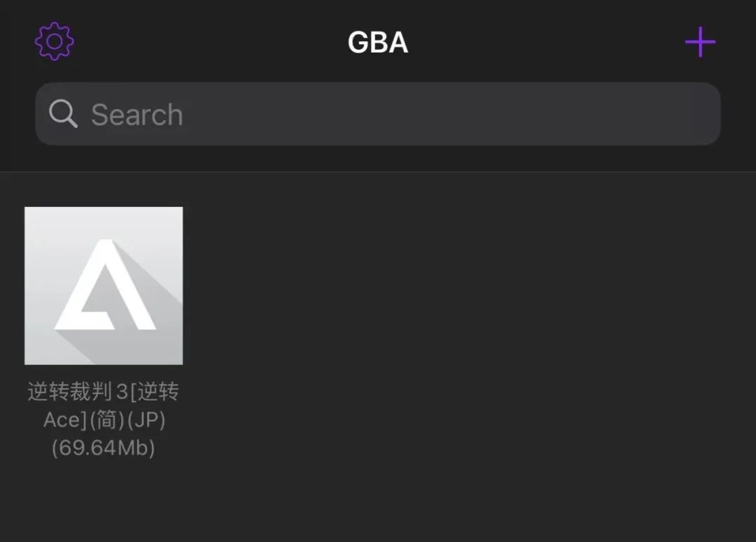
Task: Click the import games plus symbol
Action: click(700, 42)
